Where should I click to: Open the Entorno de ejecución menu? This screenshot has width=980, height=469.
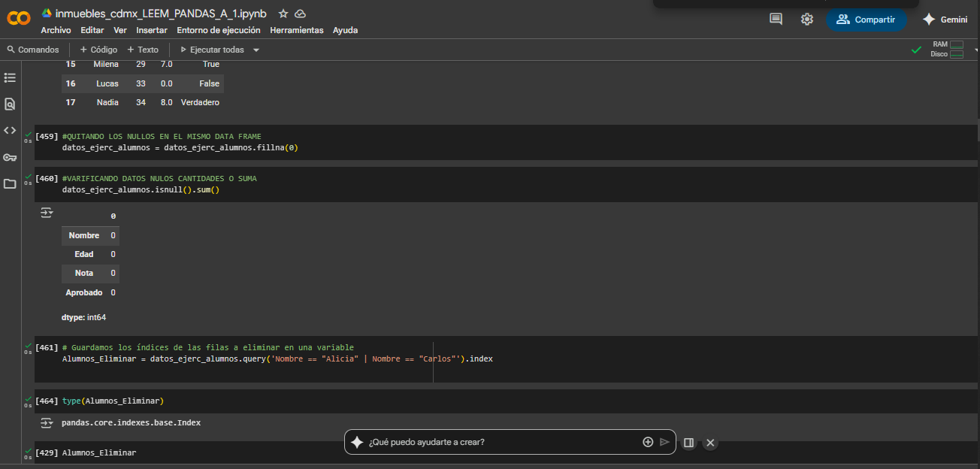(219, 30)
